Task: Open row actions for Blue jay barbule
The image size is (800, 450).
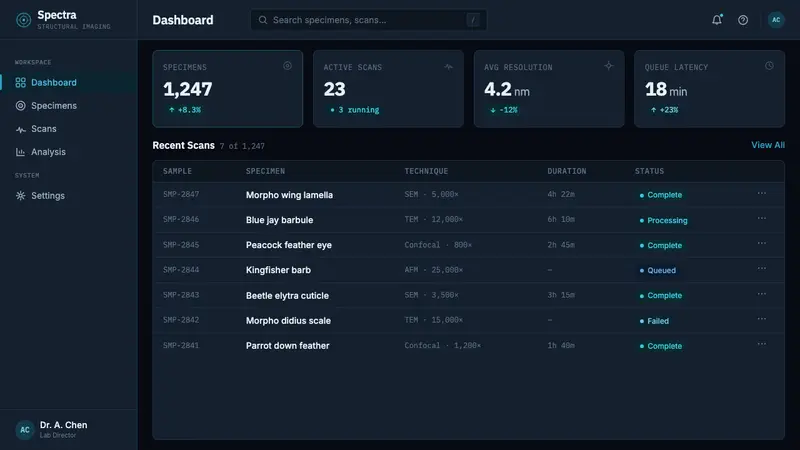Action: [x=762, y=218]
